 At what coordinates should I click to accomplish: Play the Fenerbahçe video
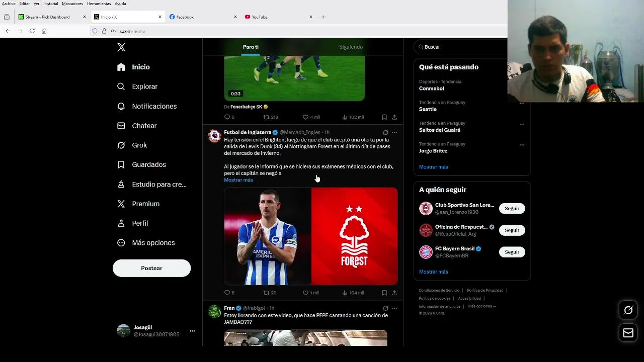tap(294, 78)
